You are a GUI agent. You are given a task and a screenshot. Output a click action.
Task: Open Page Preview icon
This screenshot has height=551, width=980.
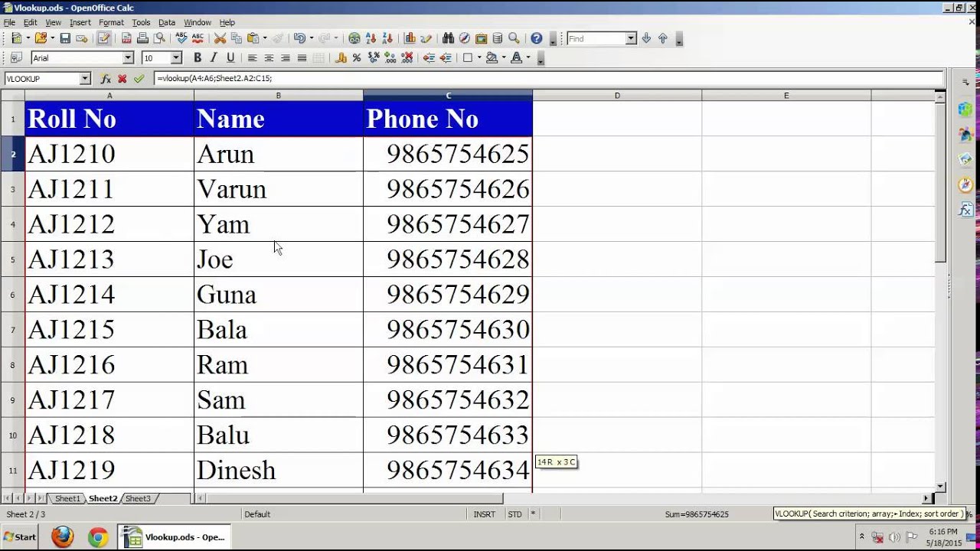pyautogui.click(x=159, y=38)
